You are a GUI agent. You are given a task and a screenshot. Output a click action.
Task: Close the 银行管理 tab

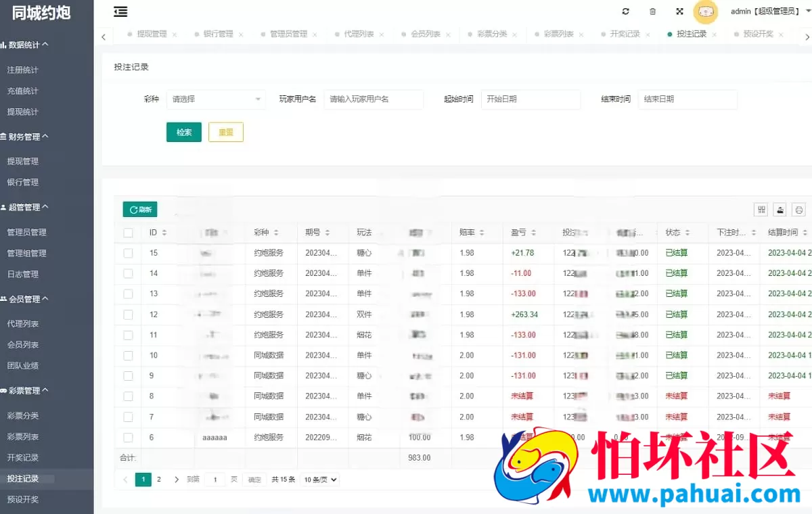click(242, 33)
